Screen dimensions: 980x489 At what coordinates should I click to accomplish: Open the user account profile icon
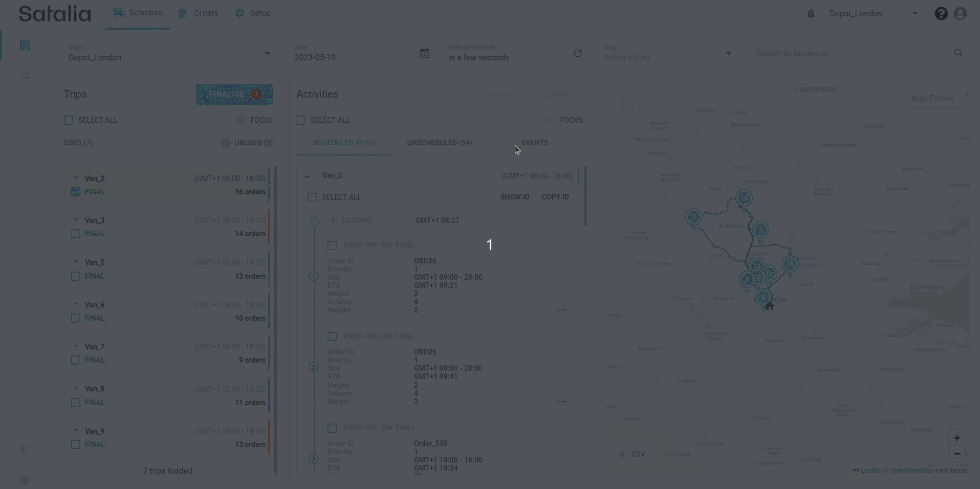[960, 14]
